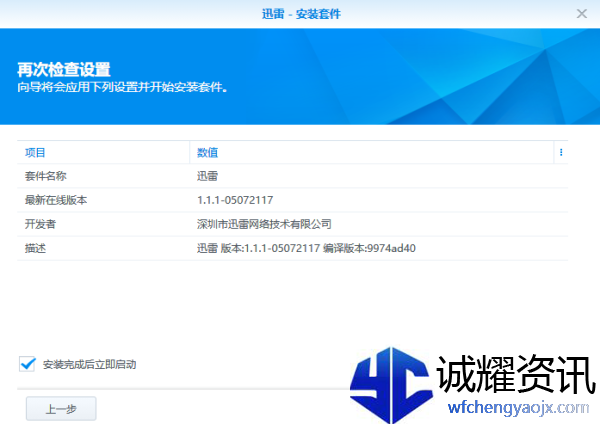Select the 最新在线版本 row label
600x424 pixels.
[56, 200]
